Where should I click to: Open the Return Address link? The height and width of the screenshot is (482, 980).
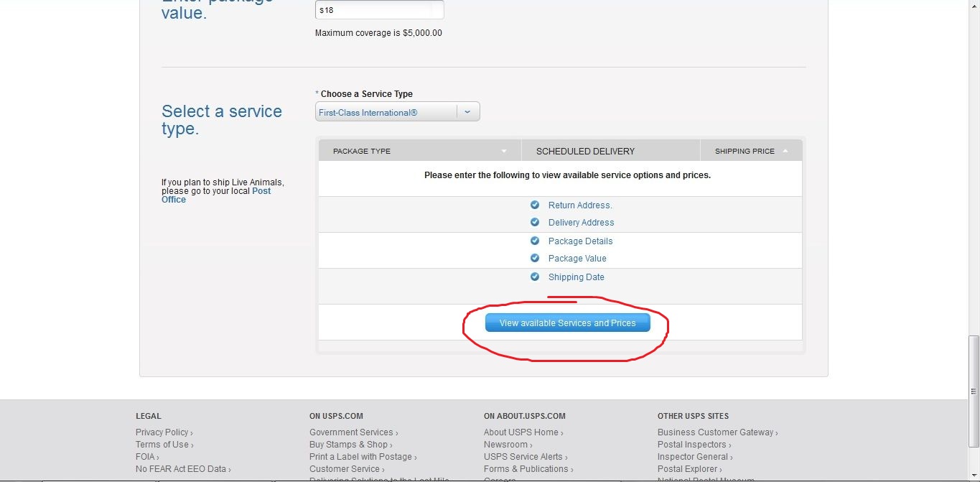(579, 205)
